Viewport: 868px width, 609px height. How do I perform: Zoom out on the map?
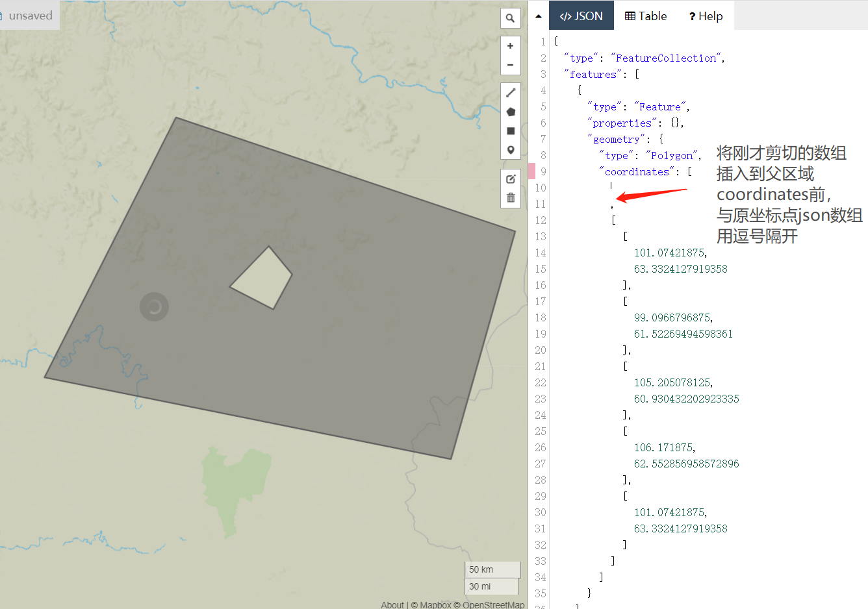coord(511,64)
